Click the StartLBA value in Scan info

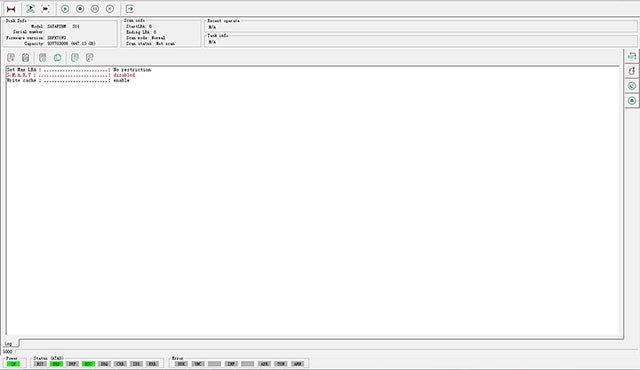click(150, 26)
